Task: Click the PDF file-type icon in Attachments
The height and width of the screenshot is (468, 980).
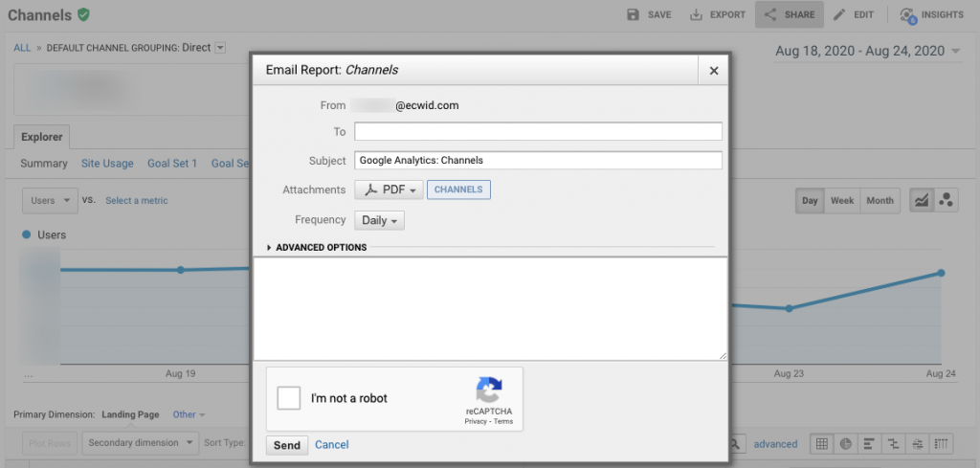Action: click(371, 189)
